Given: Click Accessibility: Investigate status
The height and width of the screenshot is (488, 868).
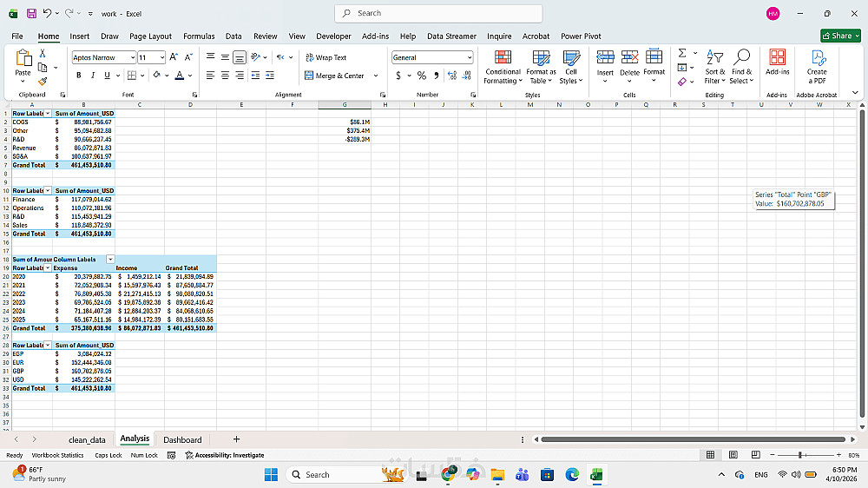Looking at the screenshot, I should tap(225, 455).
